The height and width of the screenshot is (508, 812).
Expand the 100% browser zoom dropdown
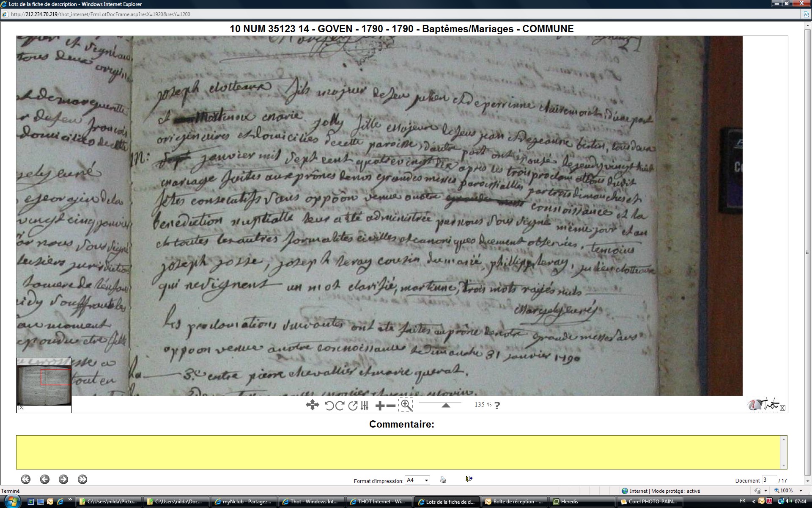pos(801,491)
